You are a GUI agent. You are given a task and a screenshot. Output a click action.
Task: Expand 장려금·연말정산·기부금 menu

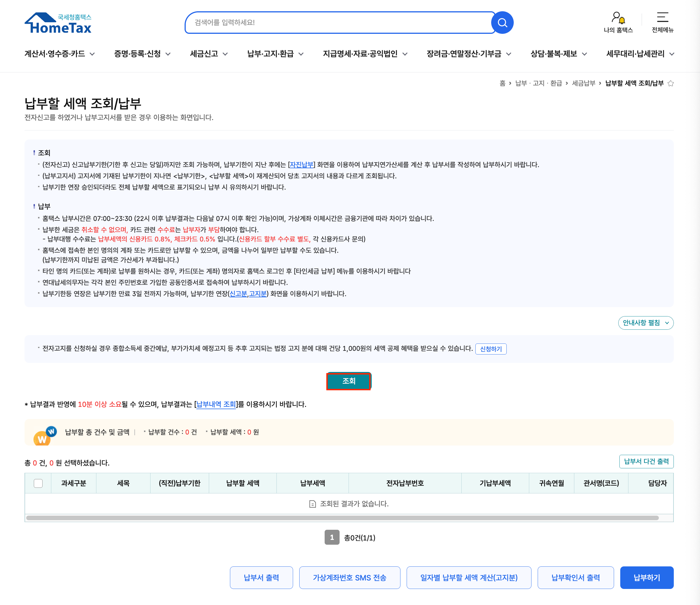coord(469,54)
